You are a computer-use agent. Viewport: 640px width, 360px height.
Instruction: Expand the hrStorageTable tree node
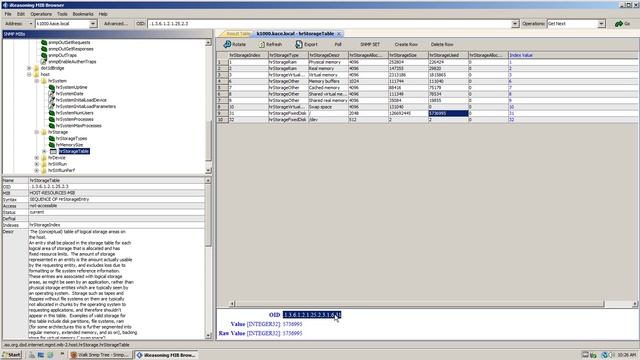coord(44,151)
